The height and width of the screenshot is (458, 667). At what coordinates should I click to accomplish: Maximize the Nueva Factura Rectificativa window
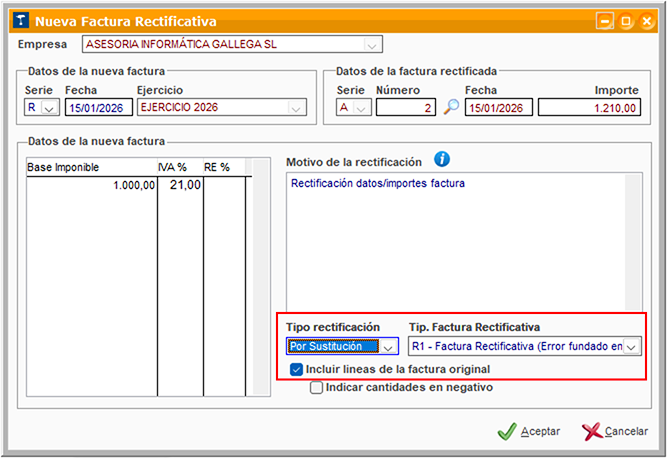pos(626,20)
